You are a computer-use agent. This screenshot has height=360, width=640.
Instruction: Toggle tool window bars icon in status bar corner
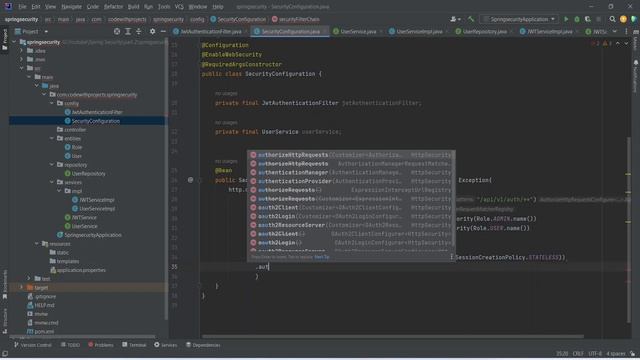tap(5, 353)
